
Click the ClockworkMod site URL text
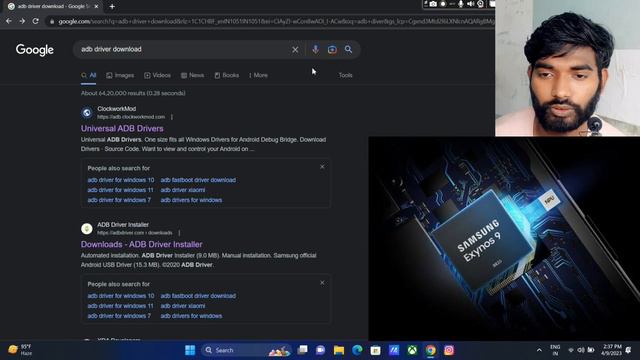coord(131,117)
